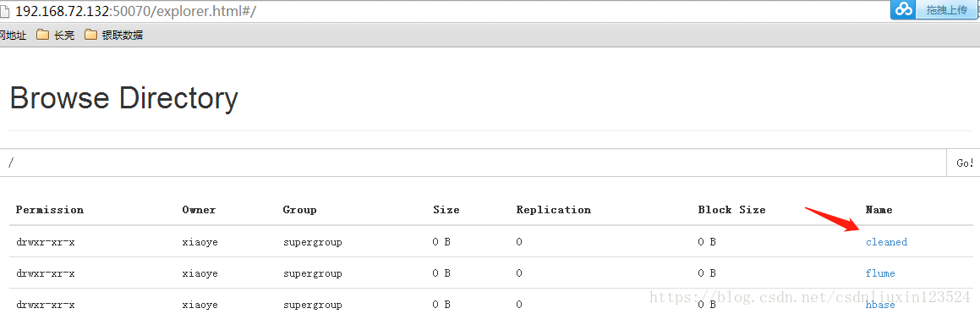Viewport: 980px width, 314px height.
Task: Click the replication value in cleaned row
Action: coord(519,242)
